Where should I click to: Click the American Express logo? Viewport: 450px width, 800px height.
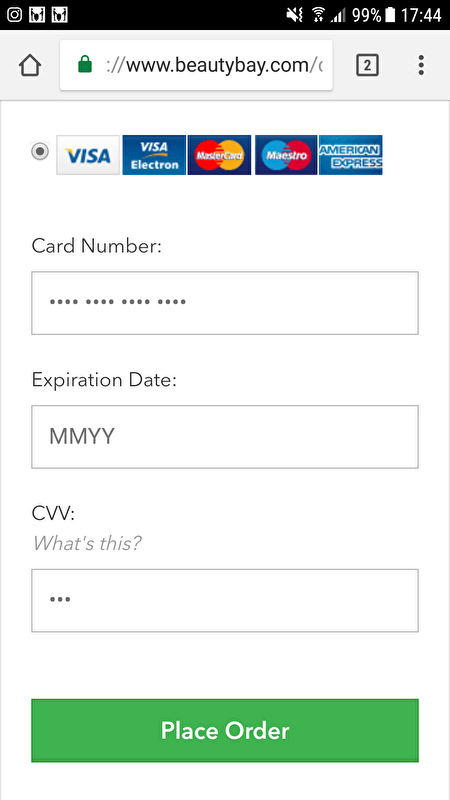351,155
